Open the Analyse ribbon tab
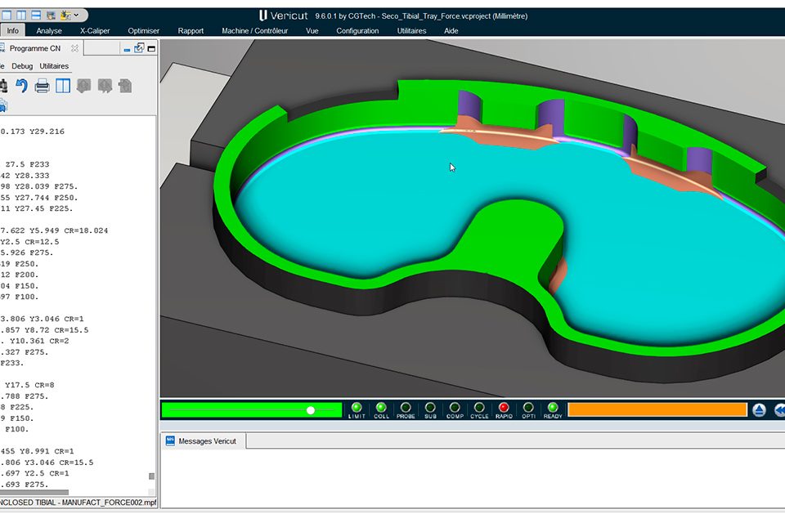 pyautogui.click(x=49, y=31)
